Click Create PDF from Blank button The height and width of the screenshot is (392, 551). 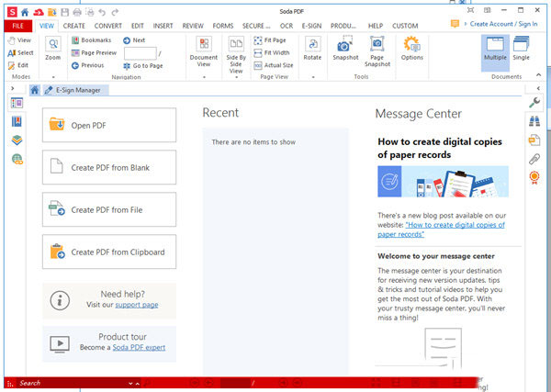point(109,167)
